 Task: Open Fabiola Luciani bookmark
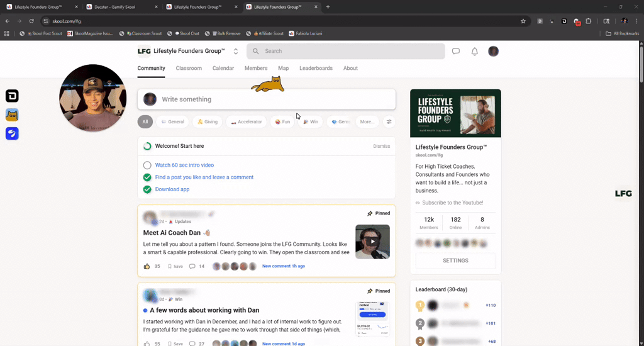click(305, 33)
